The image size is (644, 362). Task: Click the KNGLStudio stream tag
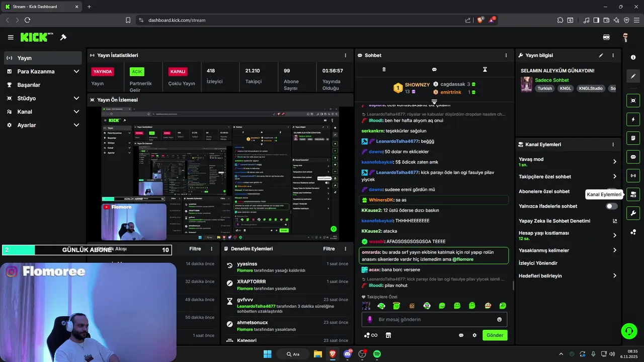click(591, 88)
